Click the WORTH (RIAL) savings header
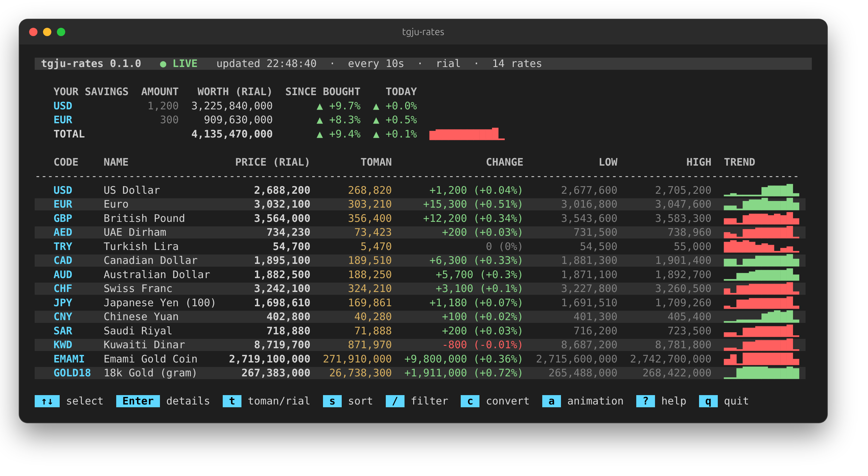 click(x=235, y=92)
